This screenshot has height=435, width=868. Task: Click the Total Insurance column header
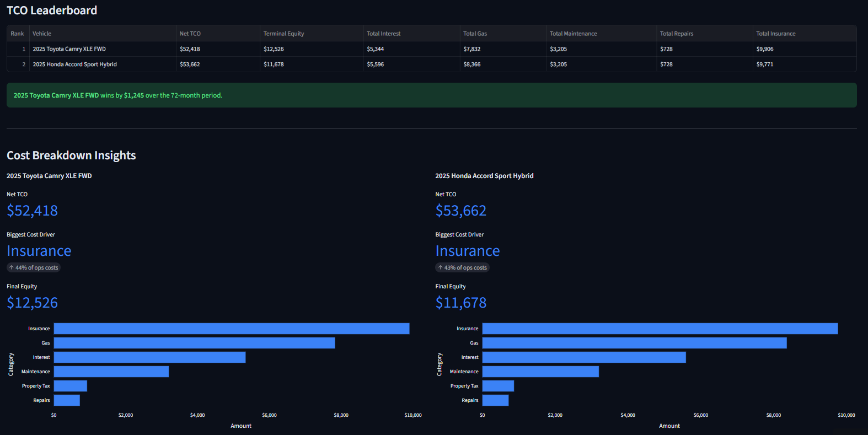point(805,34)
